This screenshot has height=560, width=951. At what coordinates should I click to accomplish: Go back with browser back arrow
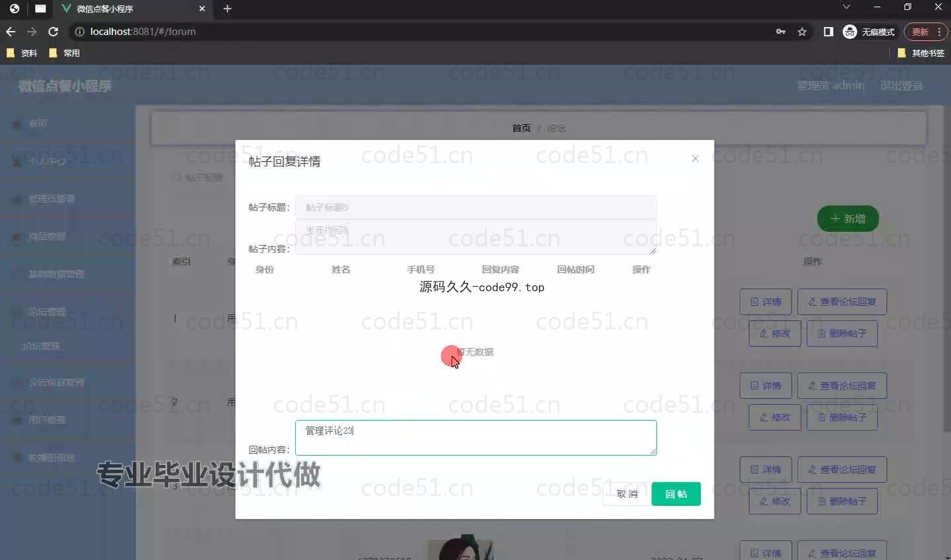coord(11,32)
